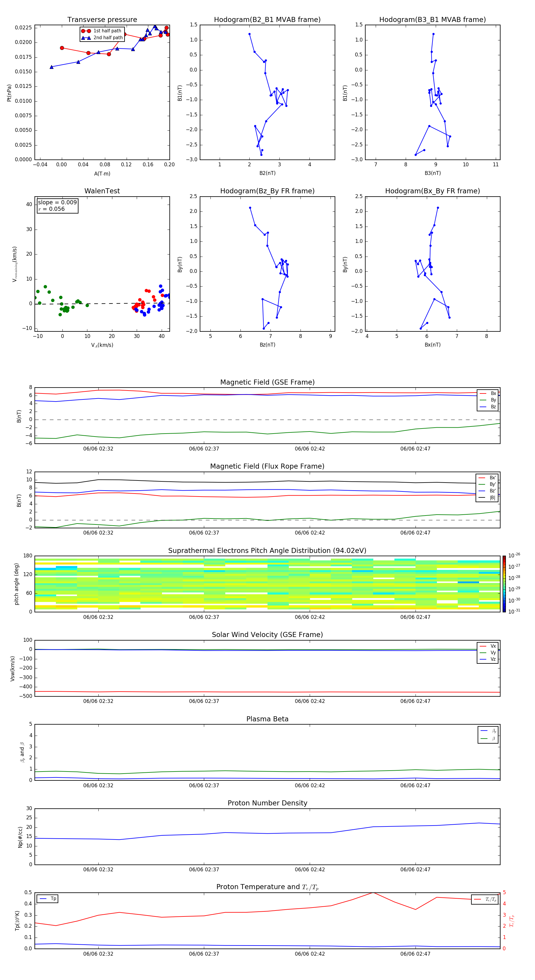Click the "Magnetic Field (GSE Frame)" title
This screenshot has width=535, height=980.
(x=267, y=382)
